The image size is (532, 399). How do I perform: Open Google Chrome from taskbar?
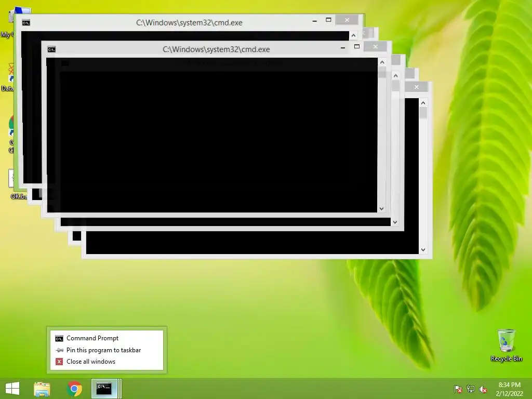74,389
